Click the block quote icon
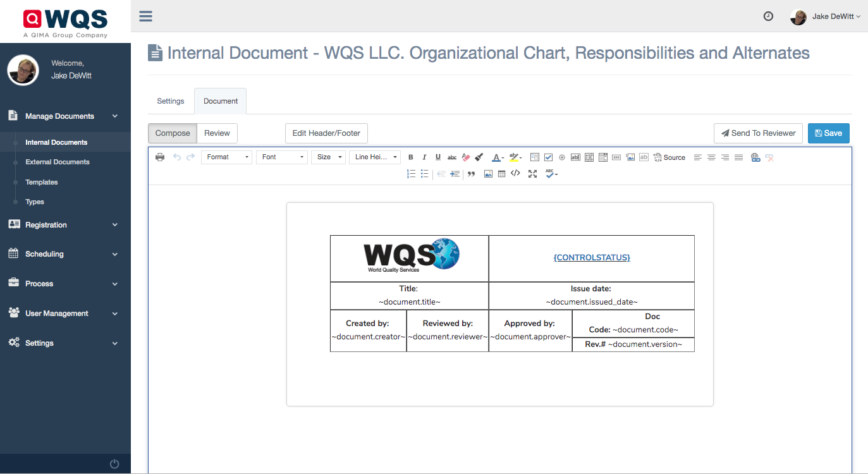The height and width of the screenshot is (474, 868). [x=471, y=174]
